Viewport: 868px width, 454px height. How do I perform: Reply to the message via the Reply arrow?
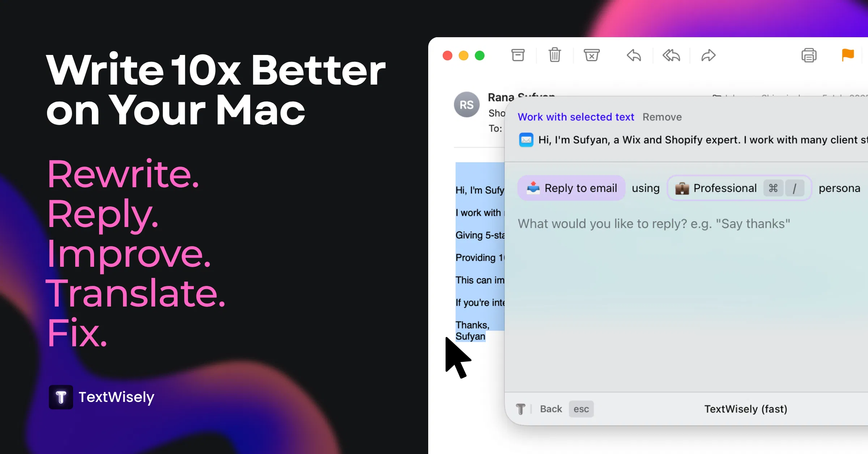pos(634,56)
